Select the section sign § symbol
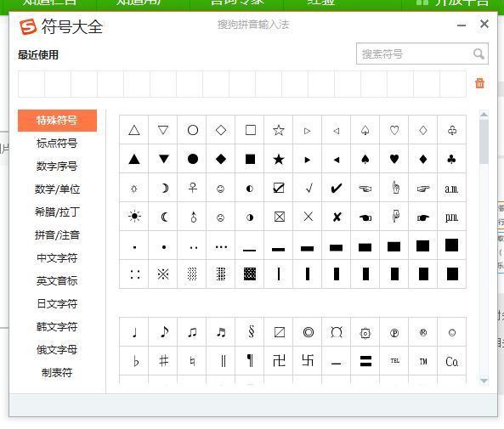This screenshot has height=429, width=504. [252, 331]
